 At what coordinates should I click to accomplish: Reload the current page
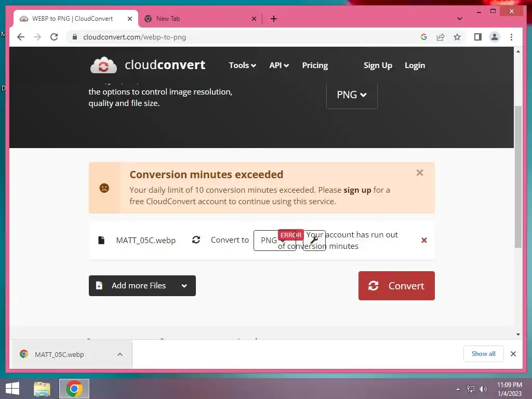tap(54, 37)
